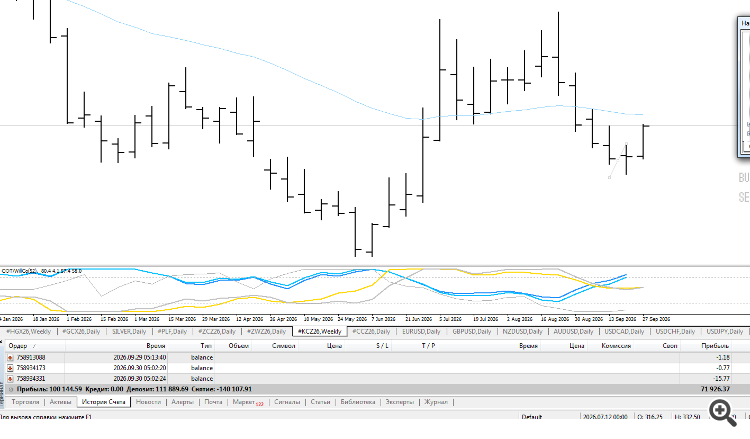Click the time 2026.09.30 05:02:20
This screenshot has width=750, height=439.
tap(140, 368)
